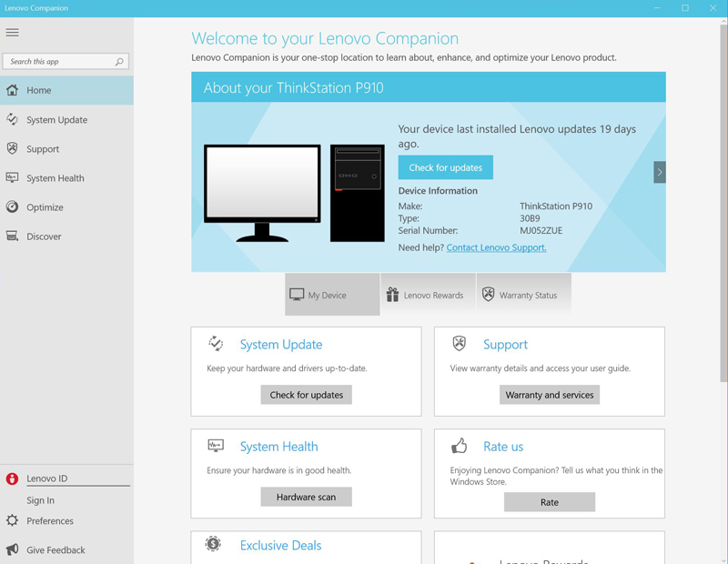The image size is (728, 564).
Task: Open Home in the sidebar
Action: (66, 90)
